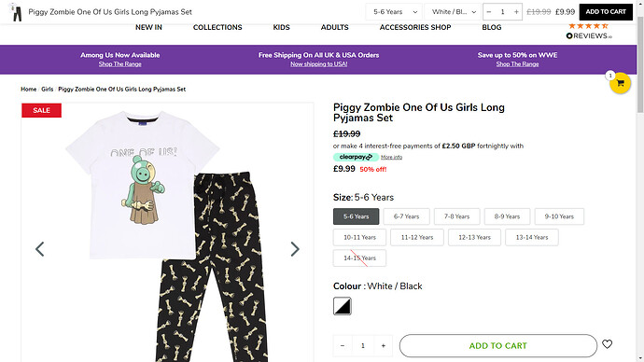The image size is (644, 362).
Task: Show previous product image with left arrow
Action: click(x=40, y=249)
